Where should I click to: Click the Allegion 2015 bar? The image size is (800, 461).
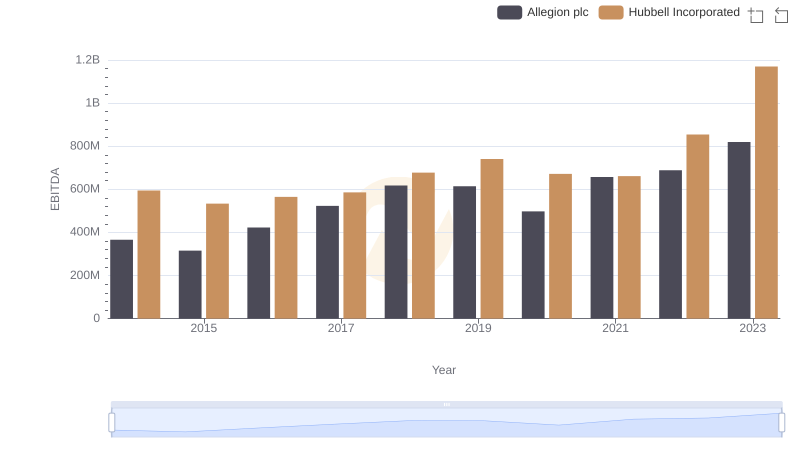pyautogui.click(x=190, y=285)
